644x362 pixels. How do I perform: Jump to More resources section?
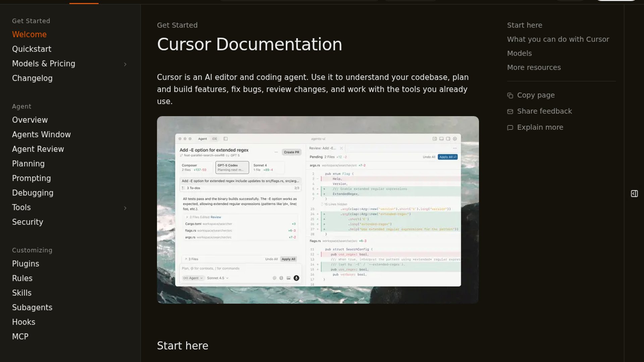[x=534, y=67]
